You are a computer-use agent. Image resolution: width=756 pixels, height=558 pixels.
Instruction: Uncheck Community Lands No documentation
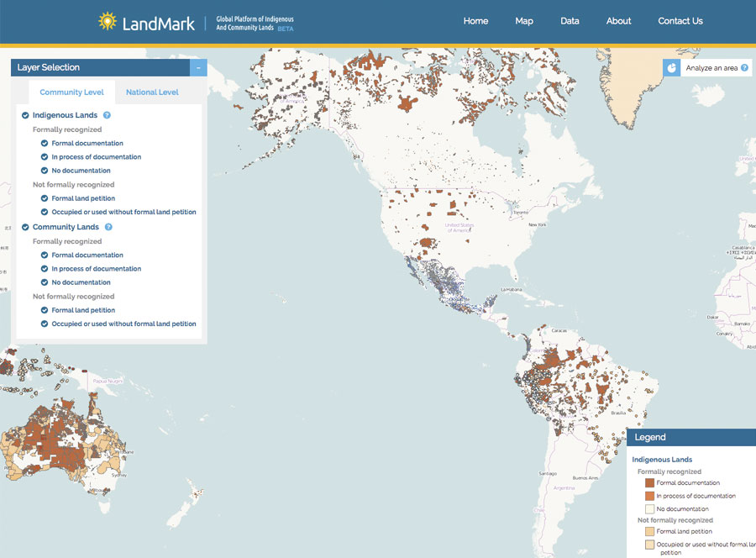(45, 282)
